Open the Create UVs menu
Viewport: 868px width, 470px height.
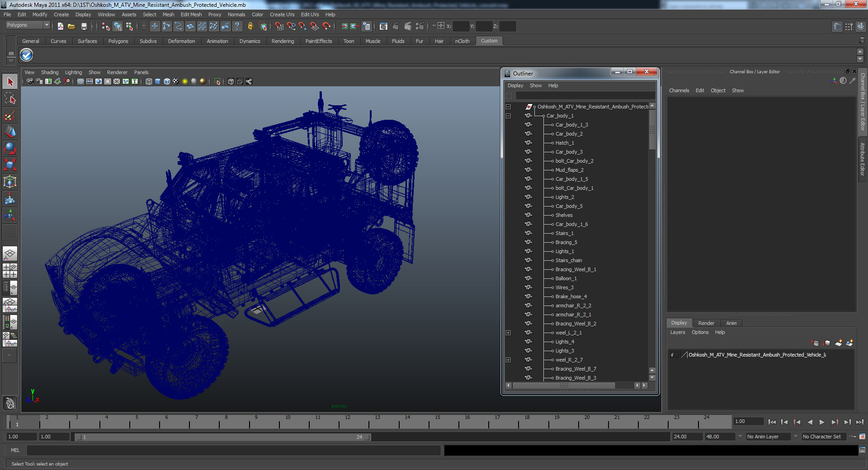point(282,14)
